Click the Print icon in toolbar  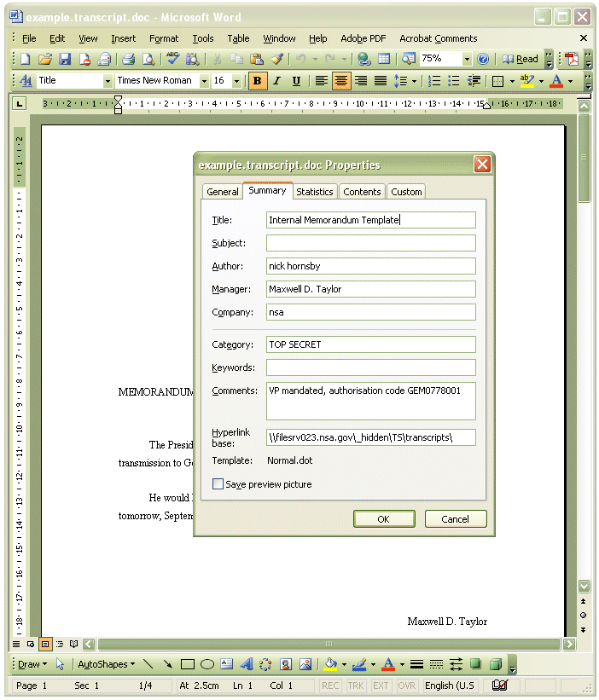pos(128,59)
